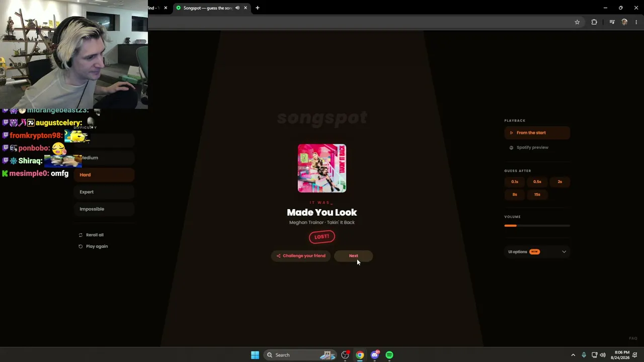Image resolution: width=644 pixels, height=362 pixels.
Task: Open Chrome media controls icon
Action: (612, 22)
